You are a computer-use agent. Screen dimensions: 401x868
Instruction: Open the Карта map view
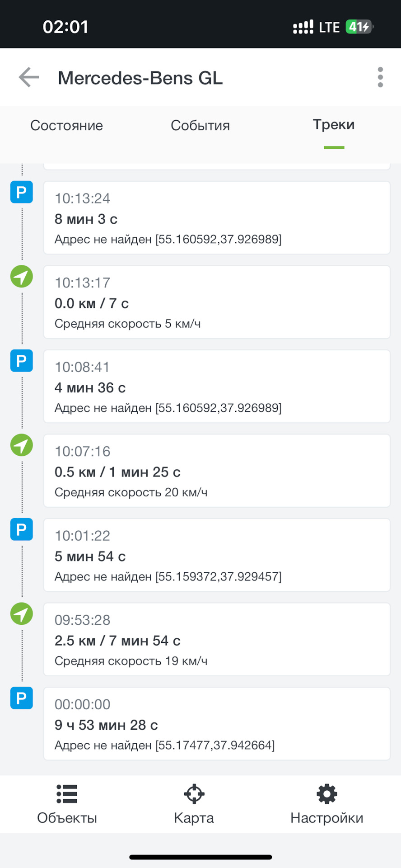(194, 805)
